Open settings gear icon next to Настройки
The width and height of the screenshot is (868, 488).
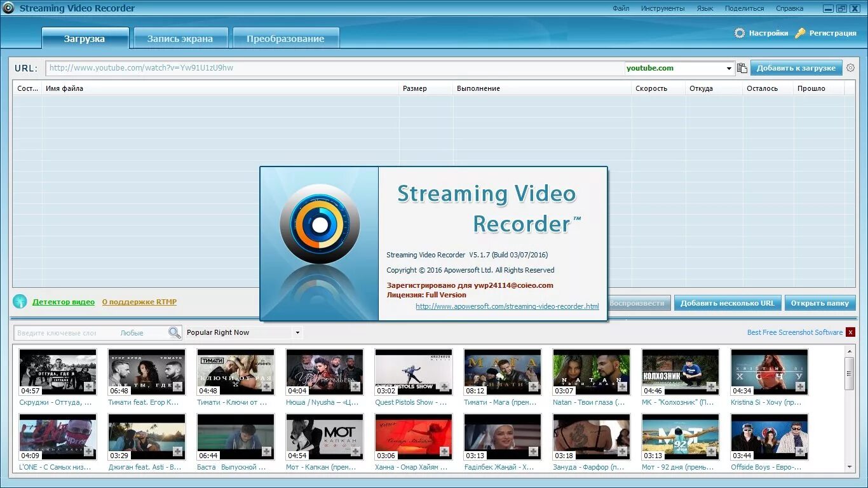740,33
